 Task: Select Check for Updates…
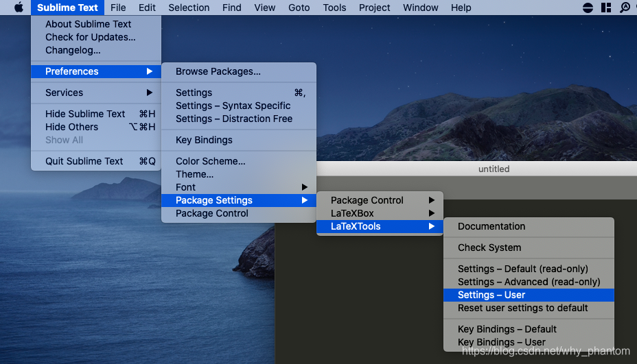[96, 37]
